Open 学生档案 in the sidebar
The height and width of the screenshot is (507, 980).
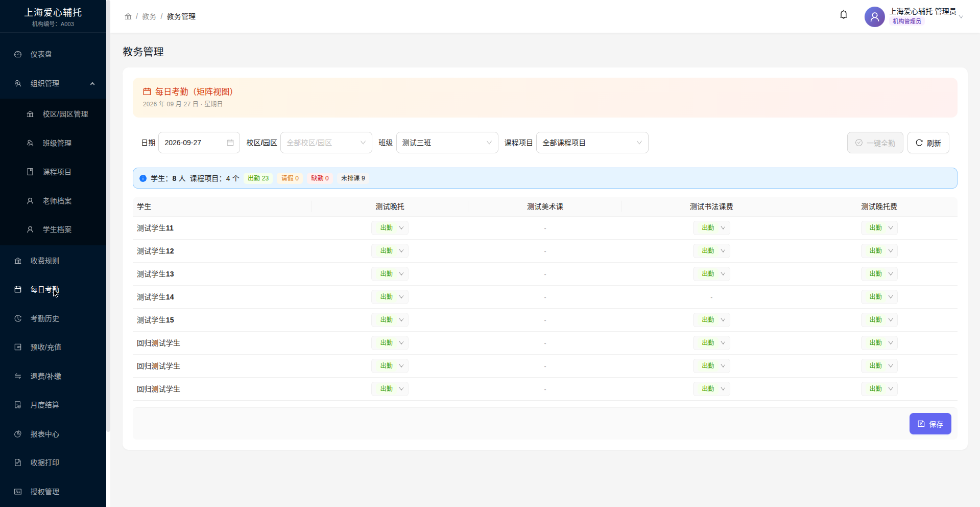click(53, 229)
